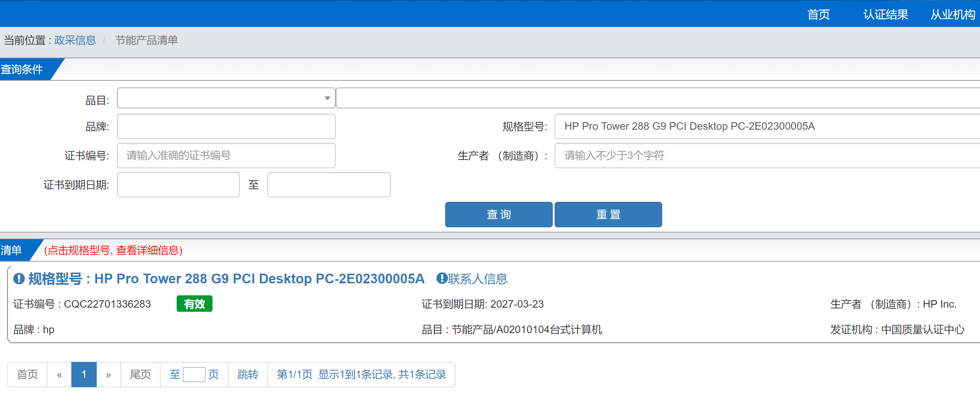Click the info icon before 规格型号 heading
This screenshot has width=980, height=394.
(x=19, y=278)
